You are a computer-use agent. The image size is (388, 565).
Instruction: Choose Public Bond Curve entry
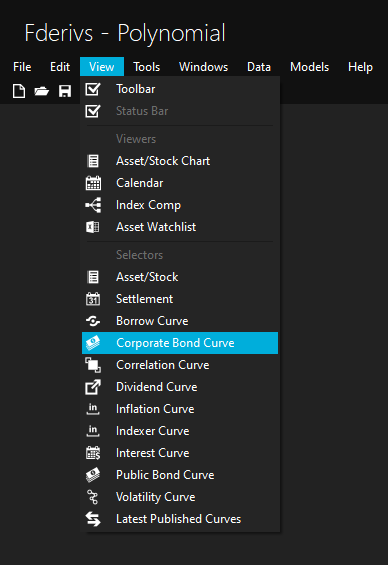pyautogui.click(x=180, y=475)
